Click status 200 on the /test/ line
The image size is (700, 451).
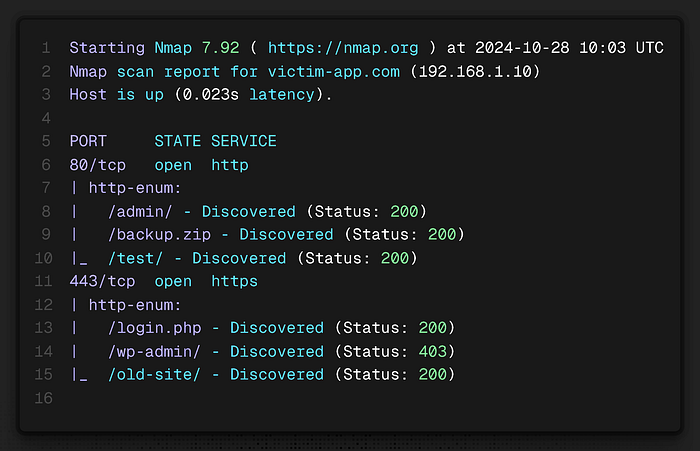pos(395,259)
